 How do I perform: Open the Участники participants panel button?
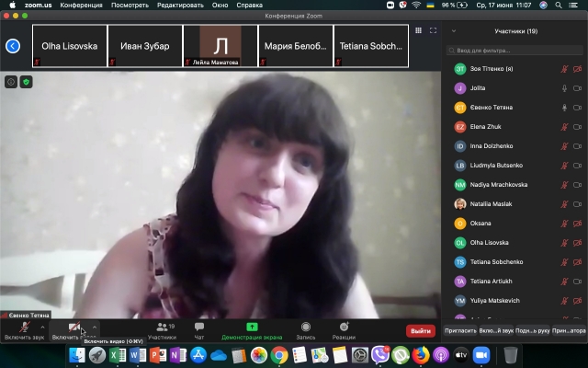[162, 330]
